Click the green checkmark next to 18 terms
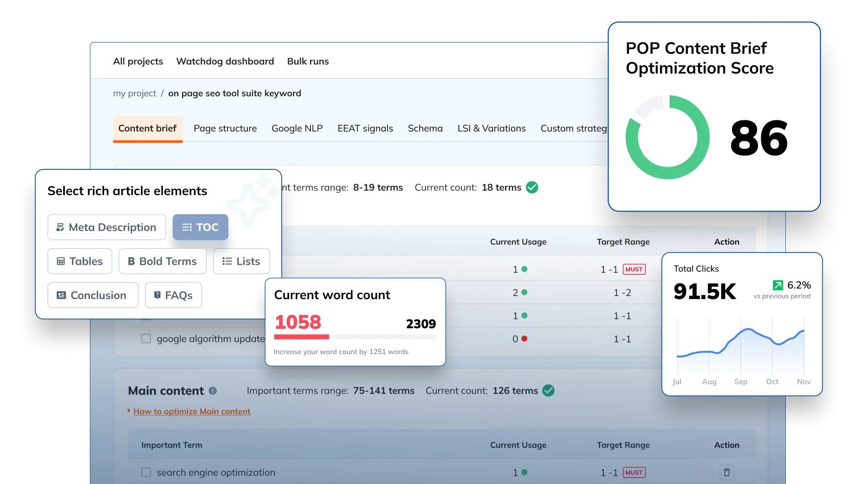Screen dimensions: 868x484 [532, 187]
